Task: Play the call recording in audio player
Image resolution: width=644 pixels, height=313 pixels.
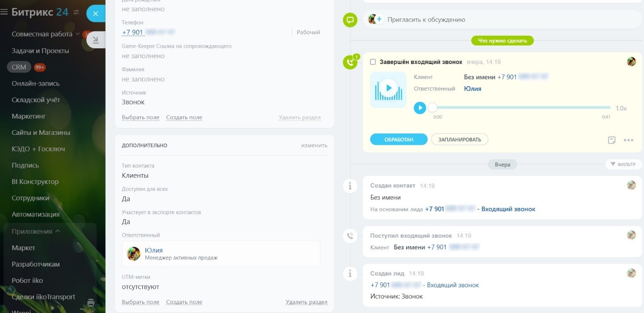Action: coord(420,108)
